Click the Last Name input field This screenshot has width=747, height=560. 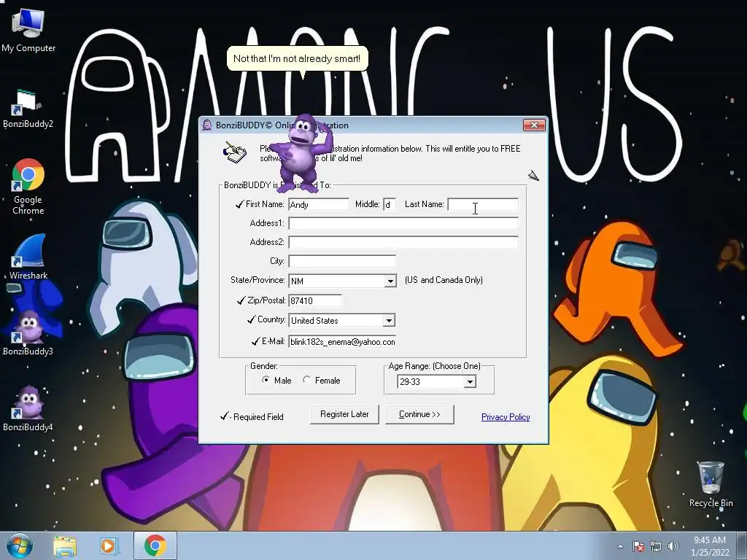[483, 204]
